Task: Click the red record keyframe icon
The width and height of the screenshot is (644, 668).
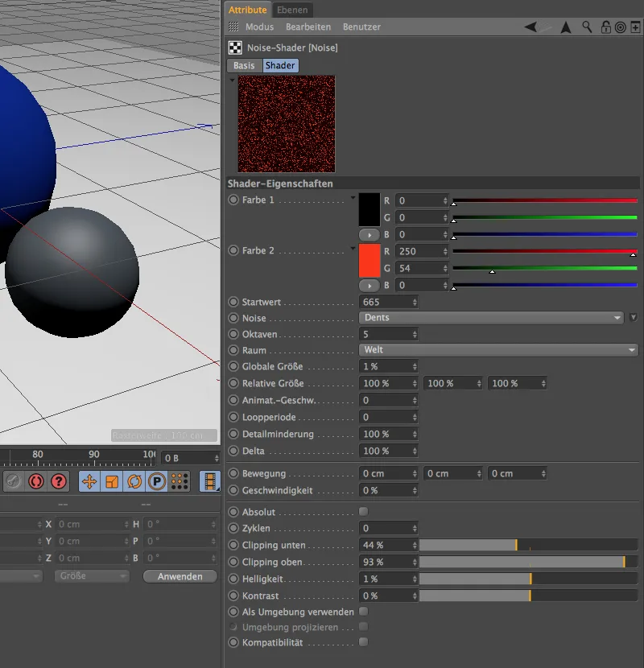Action: [36, 482]
